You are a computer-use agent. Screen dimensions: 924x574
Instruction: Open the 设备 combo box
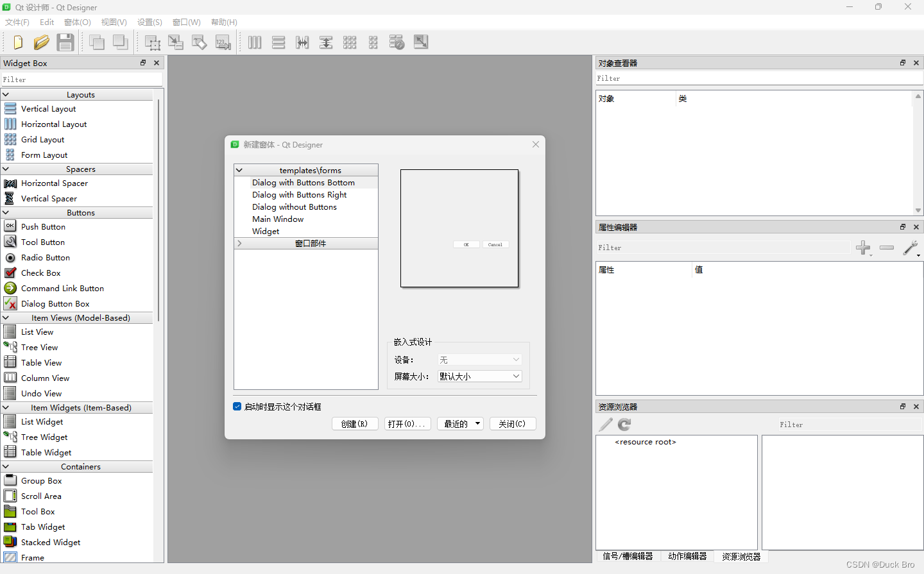pos(480,360)
